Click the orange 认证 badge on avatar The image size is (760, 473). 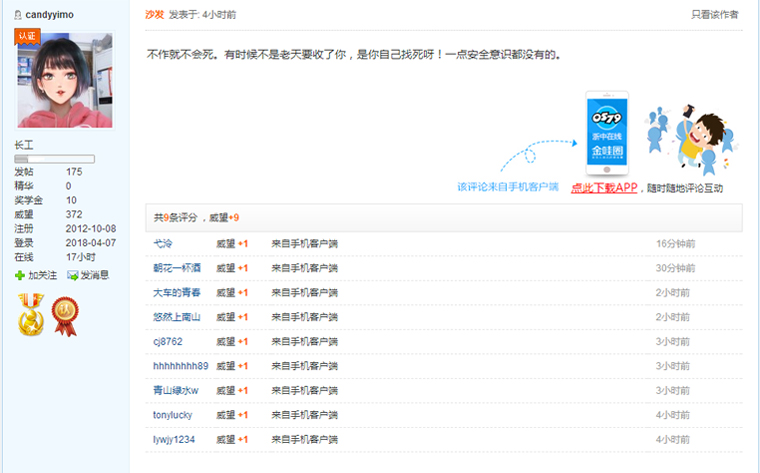pyautogui.click(x=27, y=37)
